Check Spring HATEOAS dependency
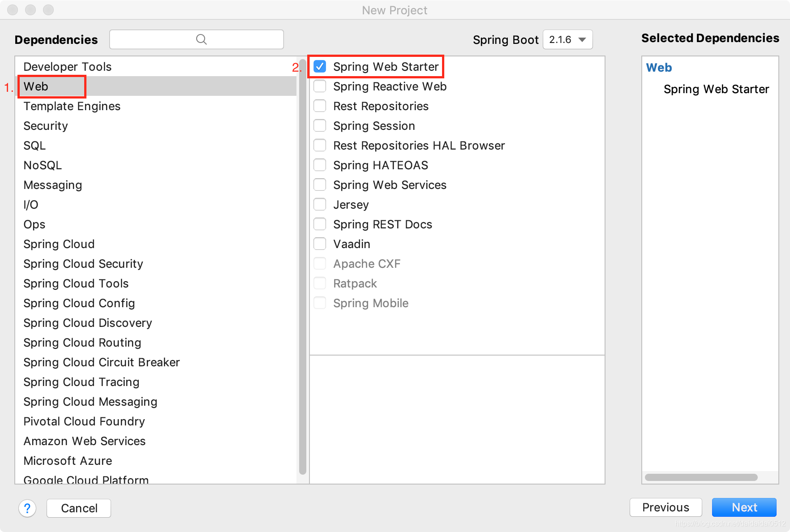This screenshot has width=790, height=532. point(320,165)
